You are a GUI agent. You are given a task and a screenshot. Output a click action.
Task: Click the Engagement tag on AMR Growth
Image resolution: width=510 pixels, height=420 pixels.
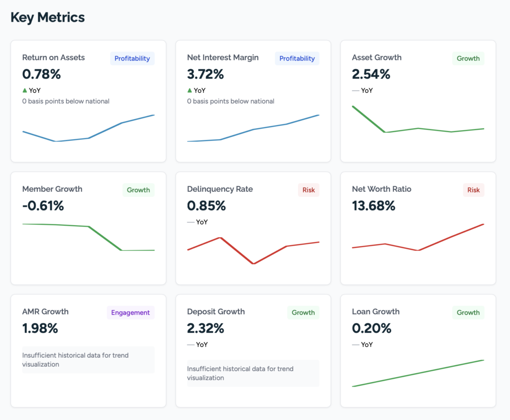pyautogui.click(x=130, y=312)
